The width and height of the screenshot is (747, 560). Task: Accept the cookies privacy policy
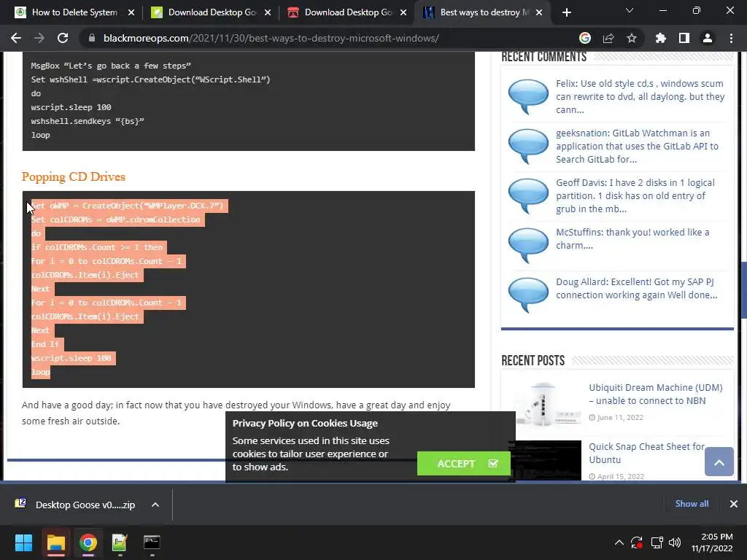click(463, 463)
